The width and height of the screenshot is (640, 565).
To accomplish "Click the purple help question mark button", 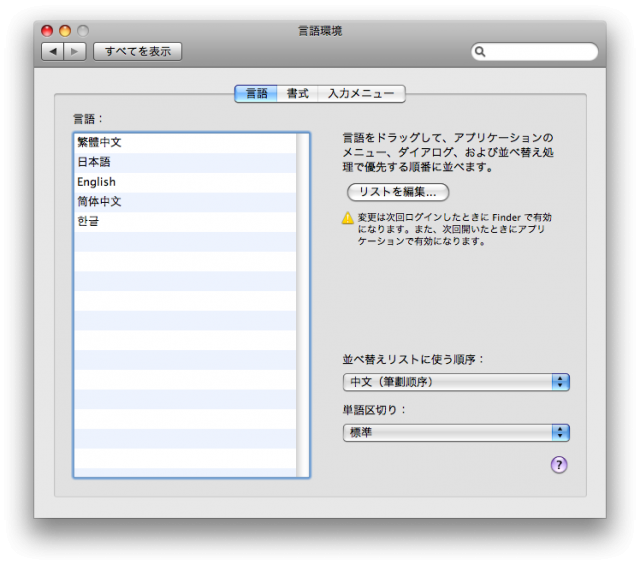I will [559, 465].
